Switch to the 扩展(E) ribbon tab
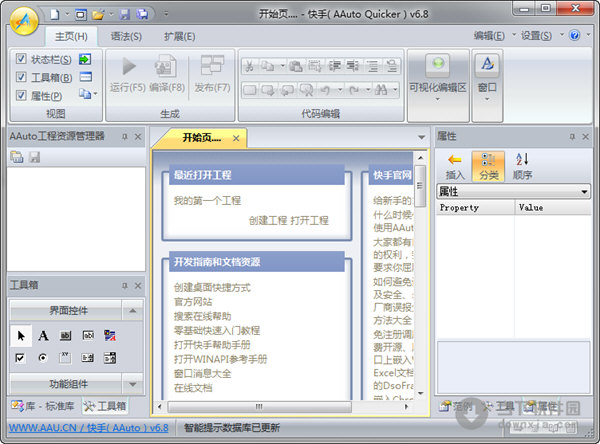The width and height of the screenshot is (600, 444). [179, 36]
